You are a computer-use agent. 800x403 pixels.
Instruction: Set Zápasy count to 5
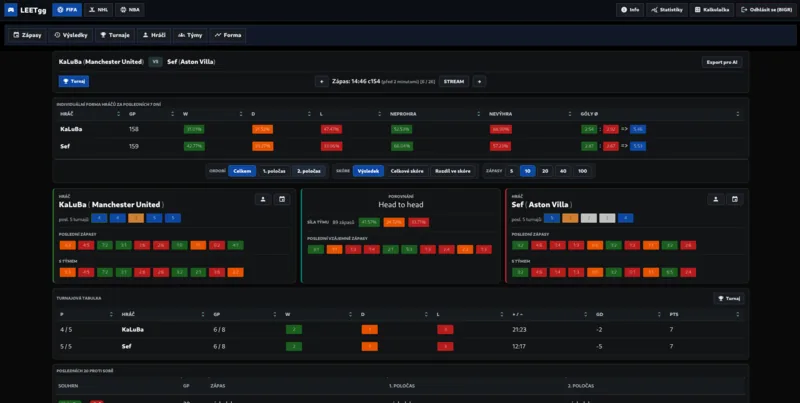point(511,171)
